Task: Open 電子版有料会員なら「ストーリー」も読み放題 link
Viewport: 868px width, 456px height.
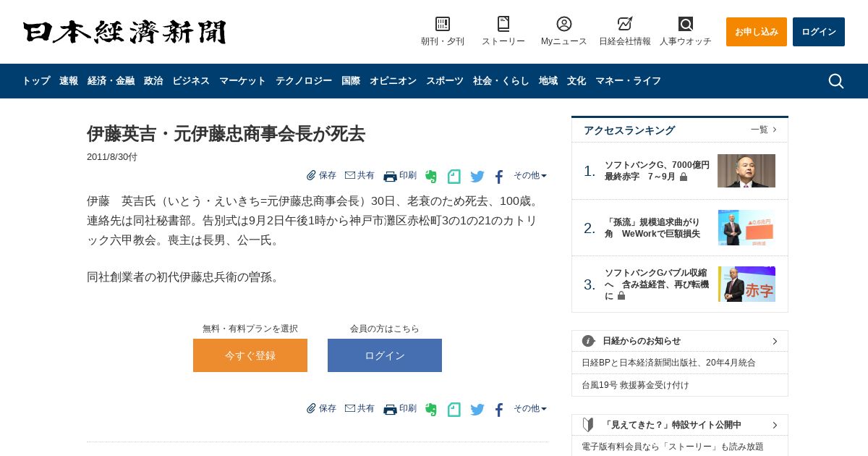Action: pos(673,447)
